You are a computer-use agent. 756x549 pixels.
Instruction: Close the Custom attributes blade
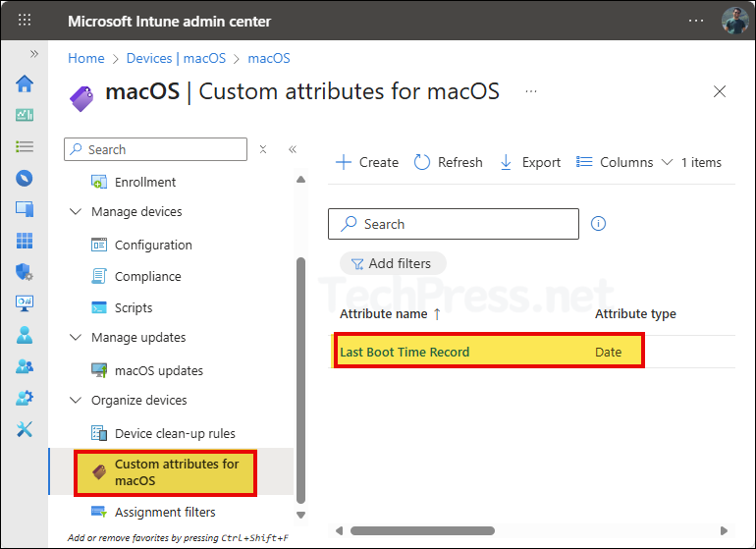tap(720, 91)
